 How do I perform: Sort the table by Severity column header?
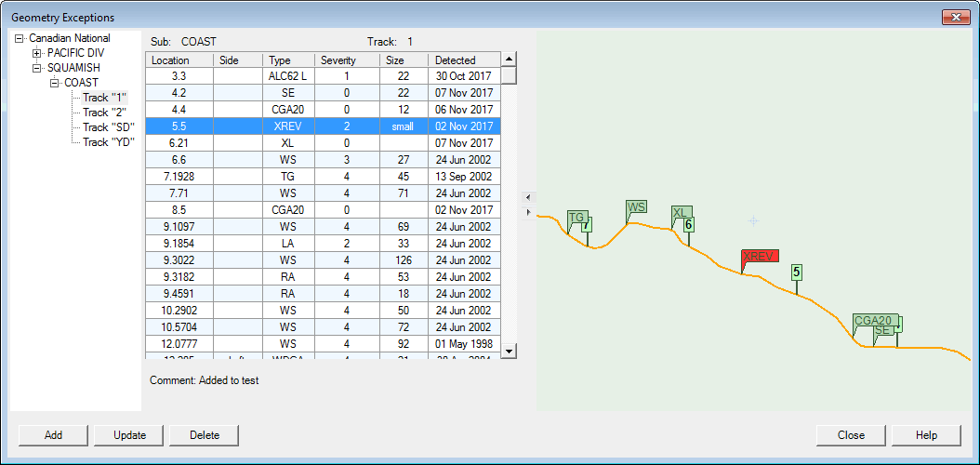point(347,60)
